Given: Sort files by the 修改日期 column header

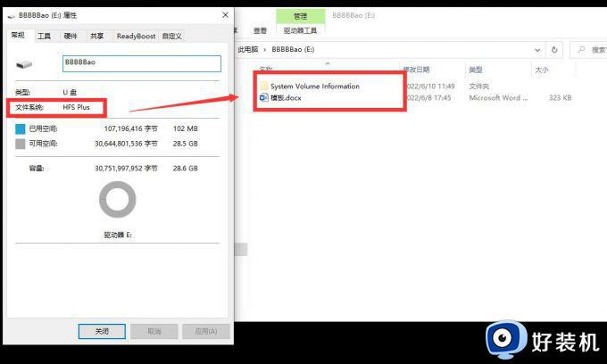Looking at the screenshot, I should pos(416,70).
